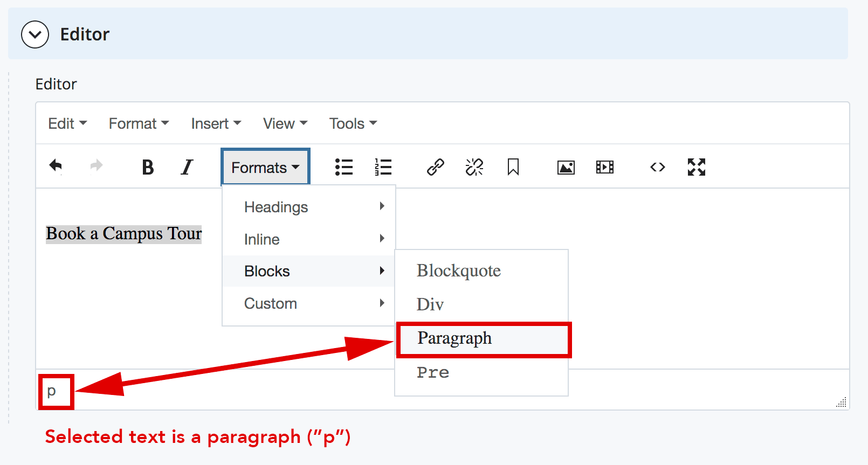Open the View menu
The image size is (868, 465).
coord(285,123)
